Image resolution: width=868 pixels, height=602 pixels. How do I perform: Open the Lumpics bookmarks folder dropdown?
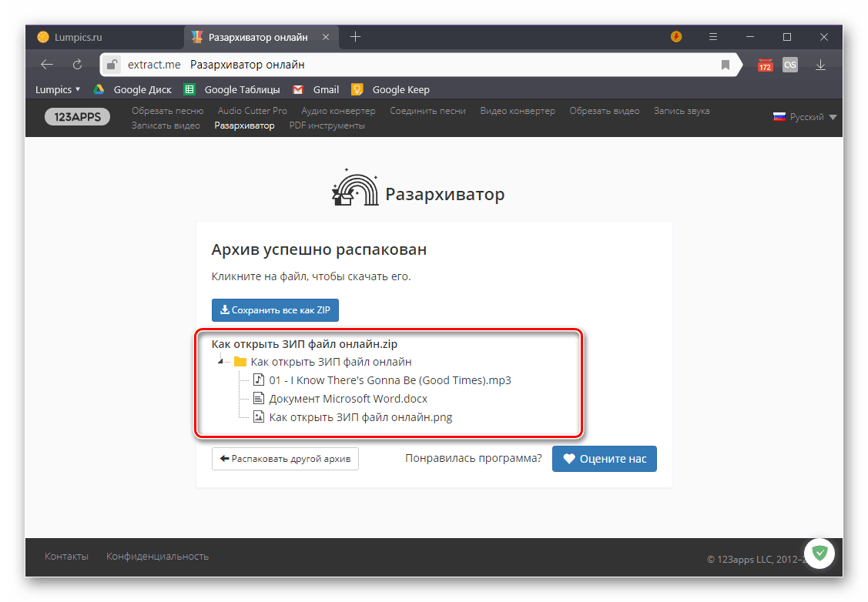point(57,89)
